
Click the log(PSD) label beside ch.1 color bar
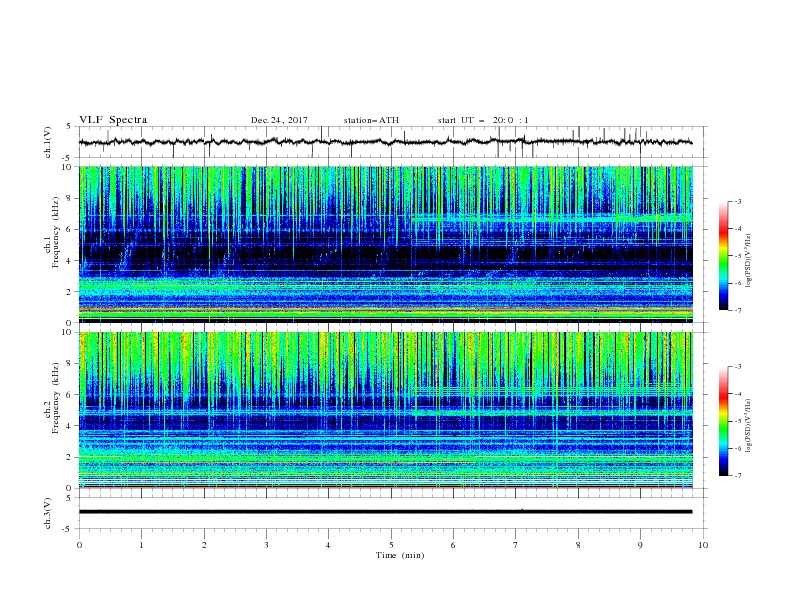(748, 261)
